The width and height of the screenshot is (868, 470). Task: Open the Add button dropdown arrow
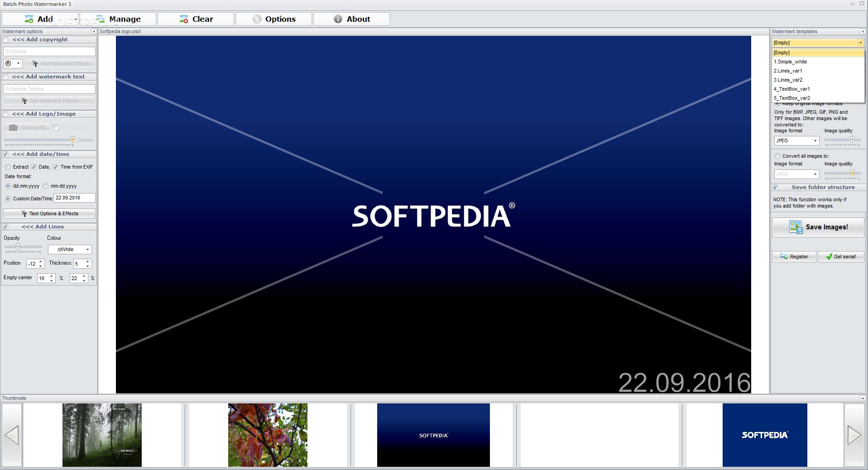tap(75, 19)
